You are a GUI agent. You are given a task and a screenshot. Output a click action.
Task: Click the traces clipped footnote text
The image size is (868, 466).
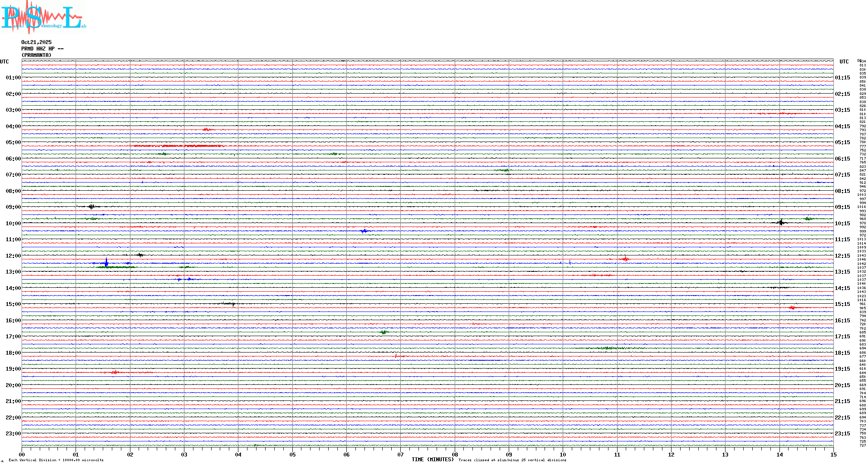(x=512, y=460)
